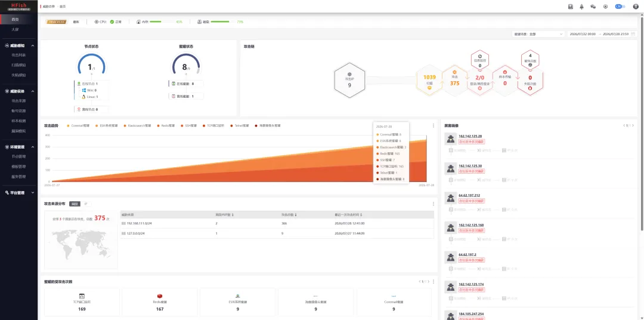Open the 162.142.125.168 attacker link

click(471, 225)
